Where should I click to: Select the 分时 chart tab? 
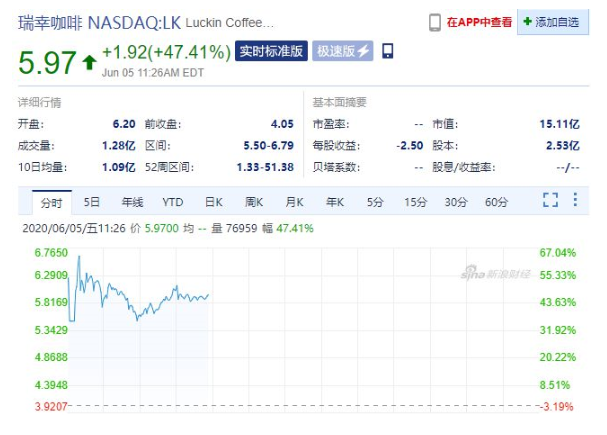tap(51, 202)
